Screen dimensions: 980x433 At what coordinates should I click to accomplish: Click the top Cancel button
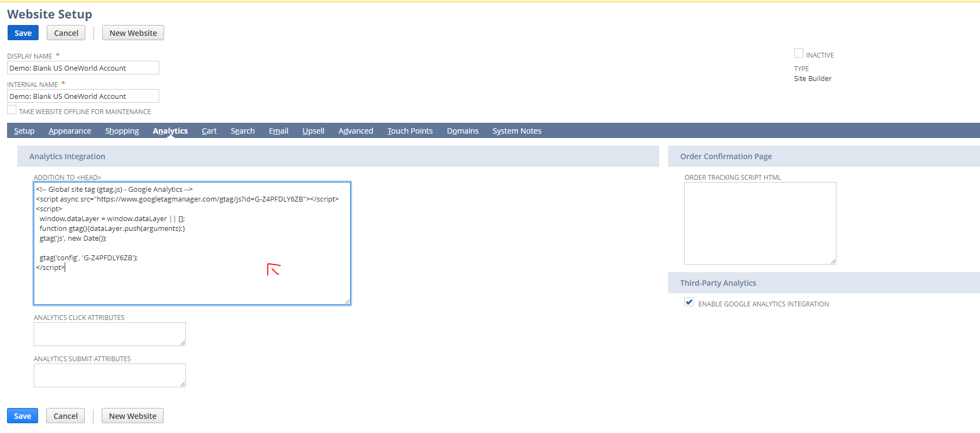[x=66, y=33]
